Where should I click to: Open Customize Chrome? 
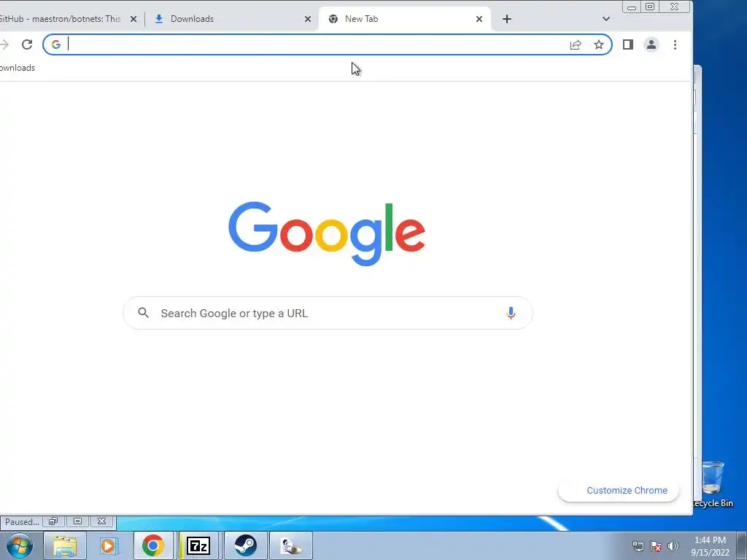tap(619, 491)
